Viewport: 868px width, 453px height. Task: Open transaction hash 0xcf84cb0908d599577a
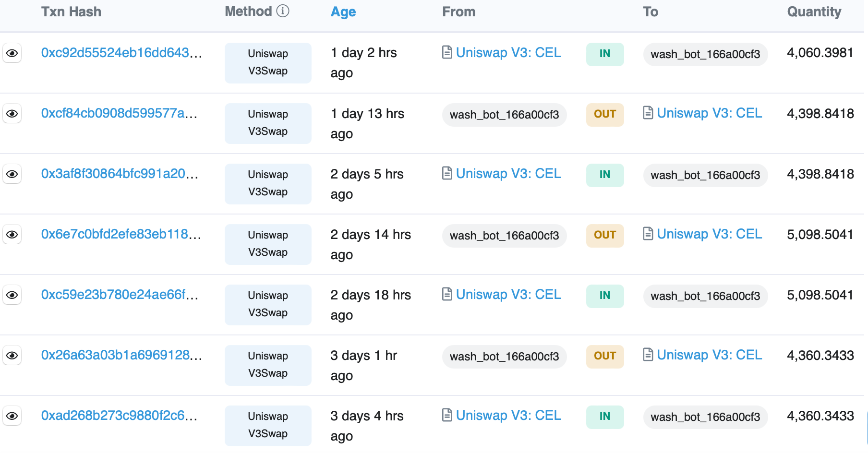pyautogui.click(x=120, y=113)
